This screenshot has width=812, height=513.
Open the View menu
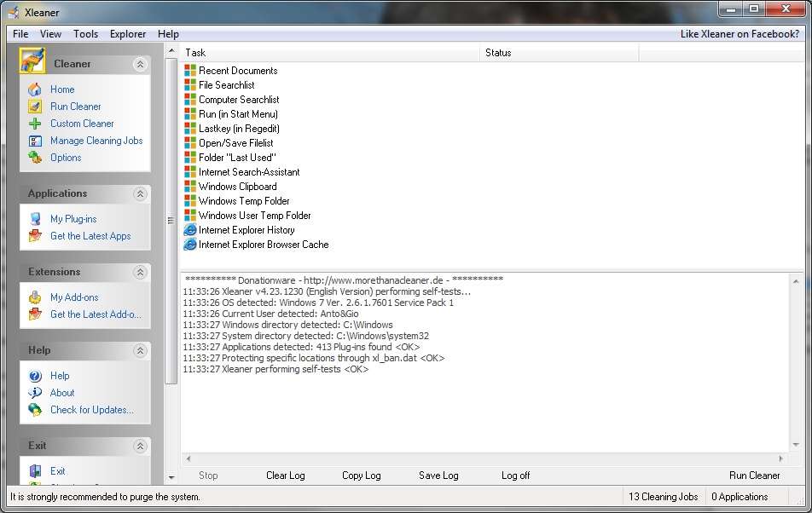[x=51, y=33]
